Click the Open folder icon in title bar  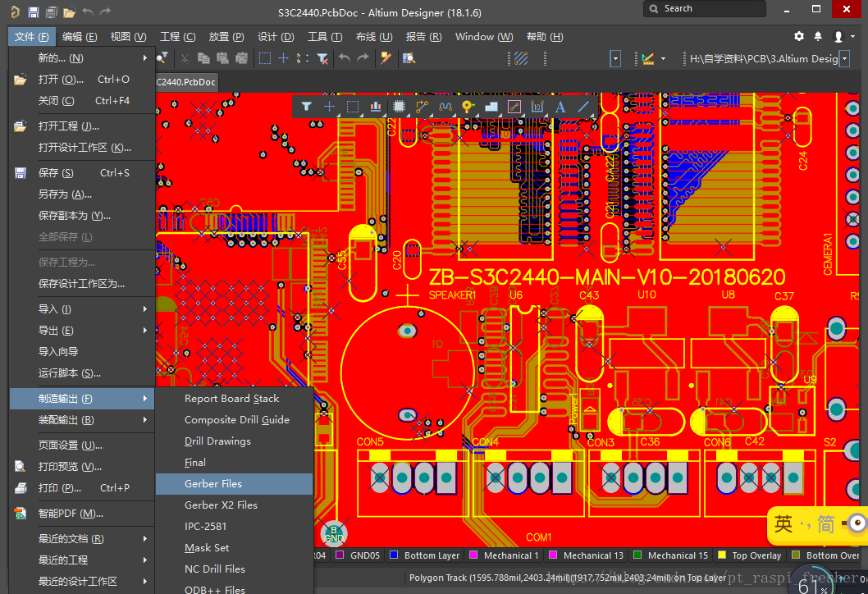(69, 11)
